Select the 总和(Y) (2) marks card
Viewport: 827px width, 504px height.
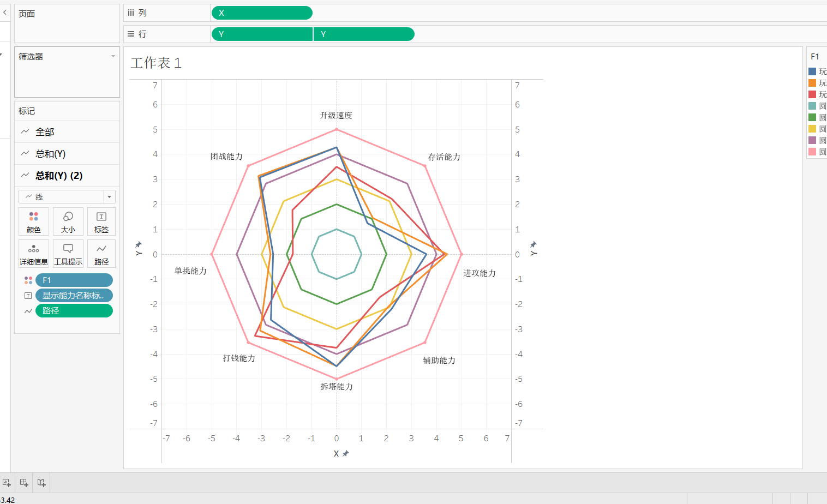point(67,176)
